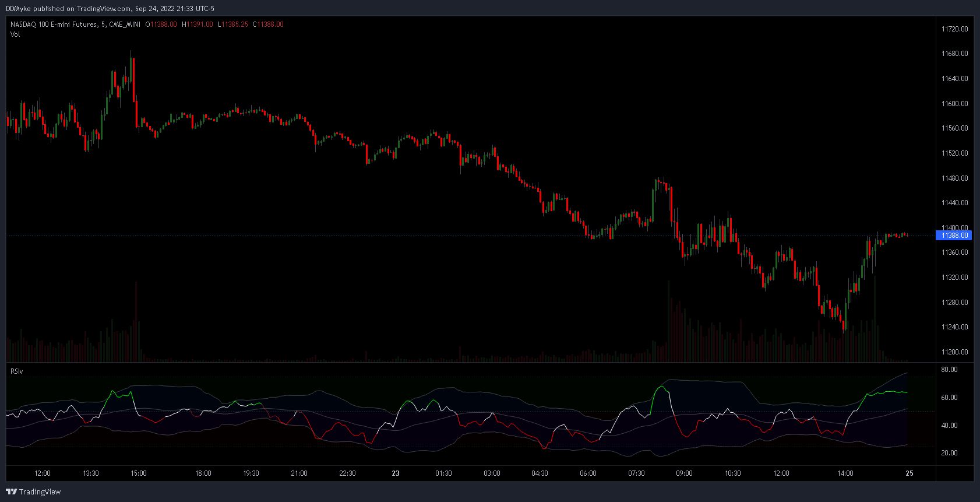Click the 04:30 time axis label
The image size is (980, 502).
pyautogui.click(x=540, y=473)
